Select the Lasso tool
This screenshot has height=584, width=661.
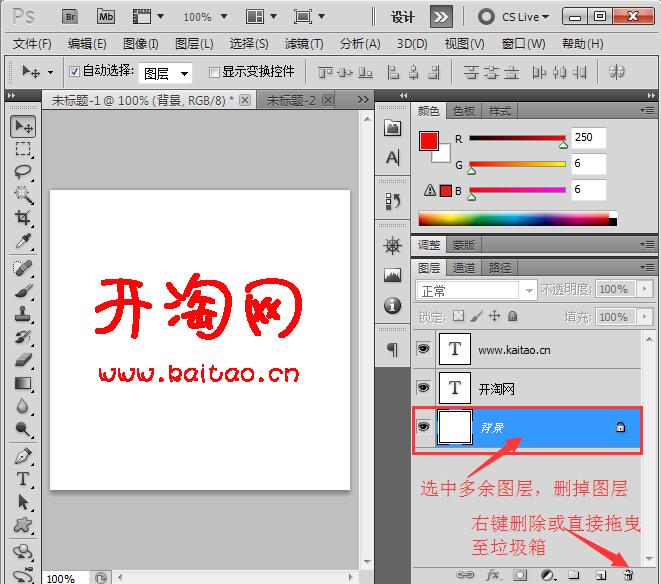point(23,172)
